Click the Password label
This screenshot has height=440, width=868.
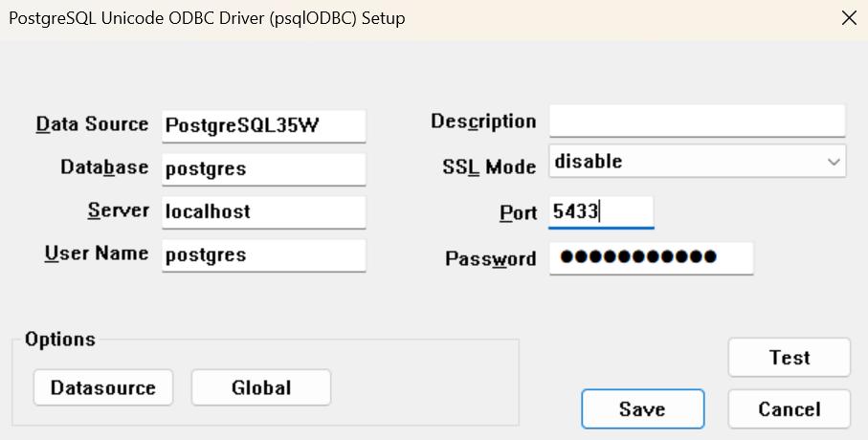point(491,258)
